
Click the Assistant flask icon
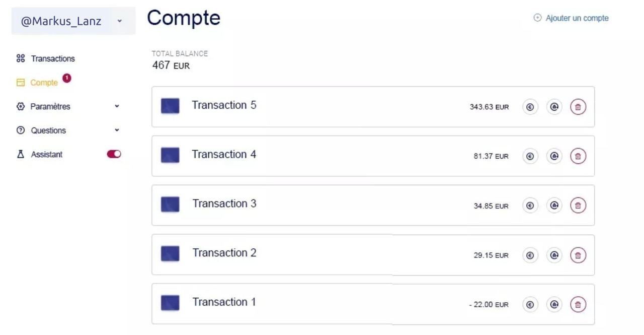coord(21,155)
